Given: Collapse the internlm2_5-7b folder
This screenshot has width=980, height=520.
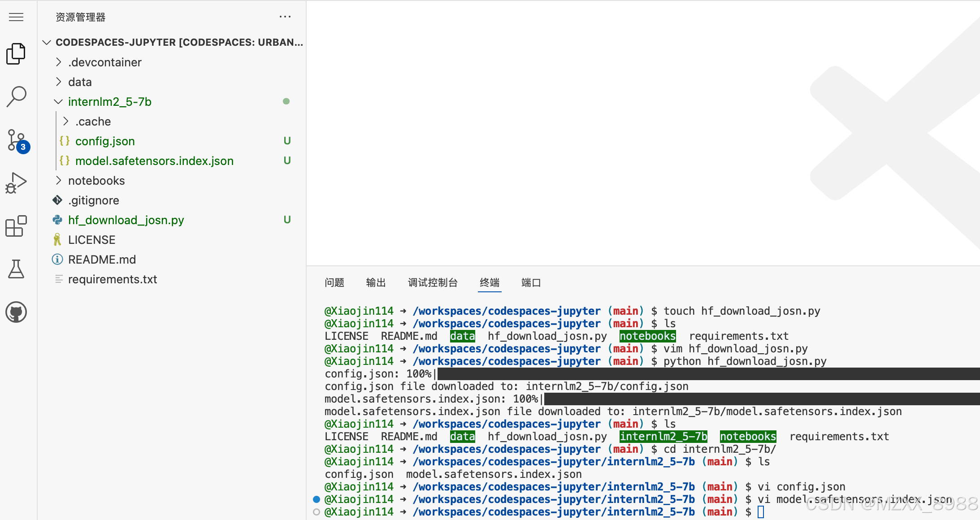Looking at the screenshot, I should (109, 101).
